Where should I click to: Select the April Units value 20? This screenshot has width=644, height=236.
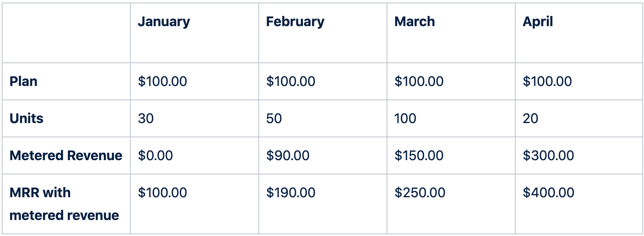click(530, 118)
